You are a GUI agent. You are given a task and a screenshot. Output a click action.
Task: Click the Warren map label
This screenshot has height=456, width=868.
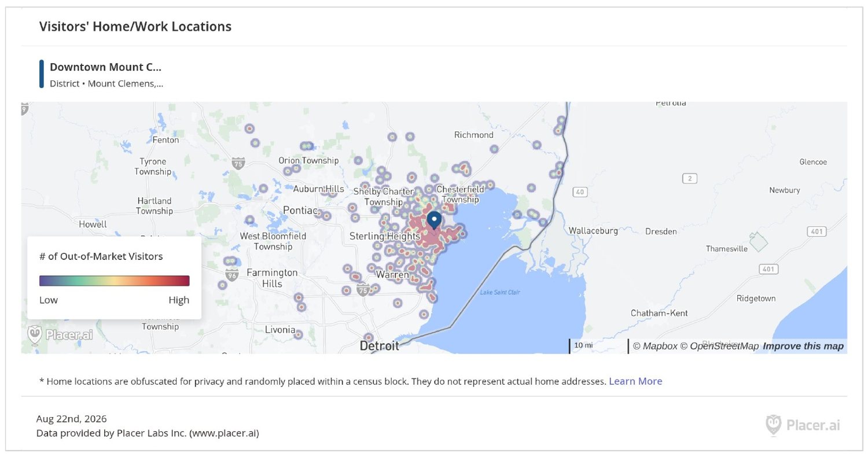point(393,274)
